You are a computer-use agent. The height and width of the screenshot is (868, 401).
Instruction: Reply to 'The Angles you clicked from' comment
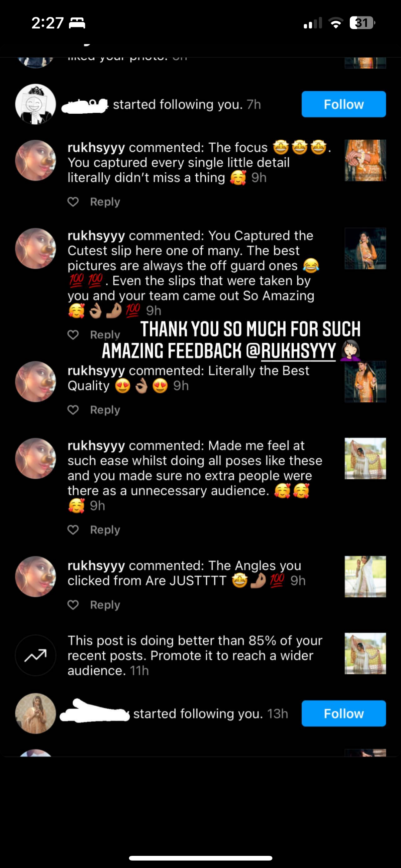[x=105, y=605]
